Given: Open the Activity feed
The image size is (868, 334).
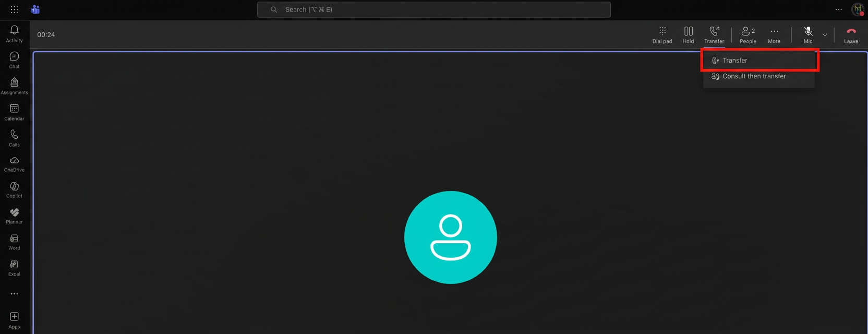Looking at the screenshot, I should click(x=14, y=34).
